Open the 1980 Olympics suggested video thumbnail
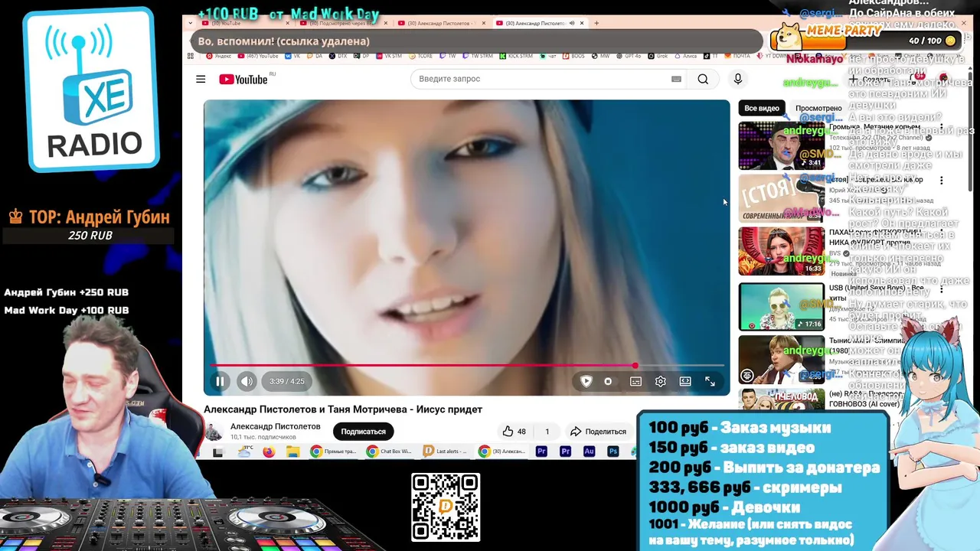This screenshot has width=980, height=551. [781, 360]
